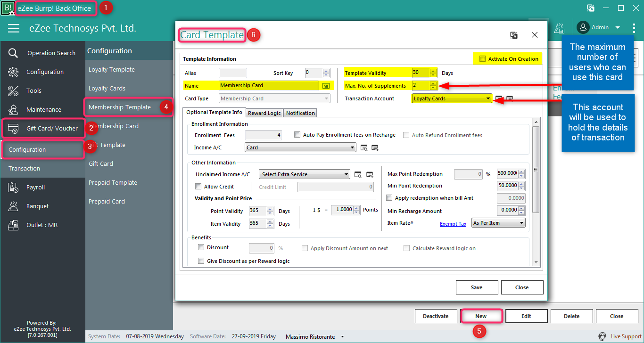Search Unclaimed Income A/C list icon
Image resolution: width=644 pixels, height=343 pixels.
point(358,175)
